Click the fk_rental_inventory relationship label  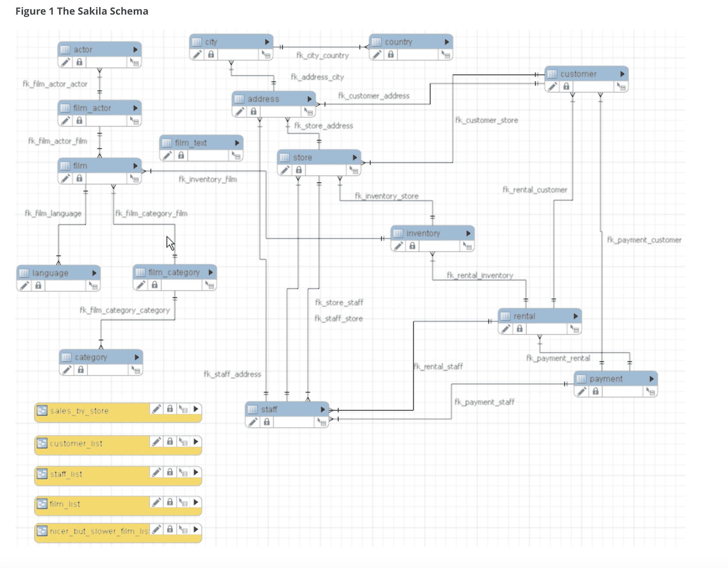(x=480, y=276)
